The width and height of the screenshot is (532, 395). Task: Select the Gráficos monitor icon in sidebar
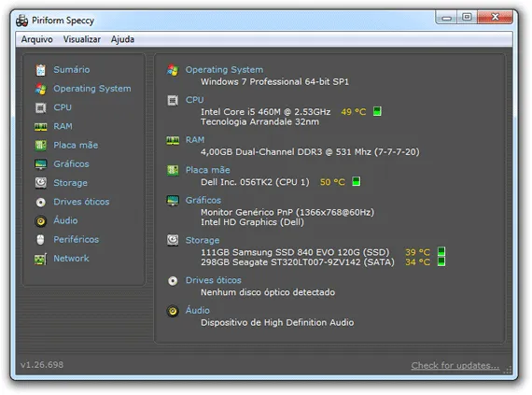click(41, 164)
